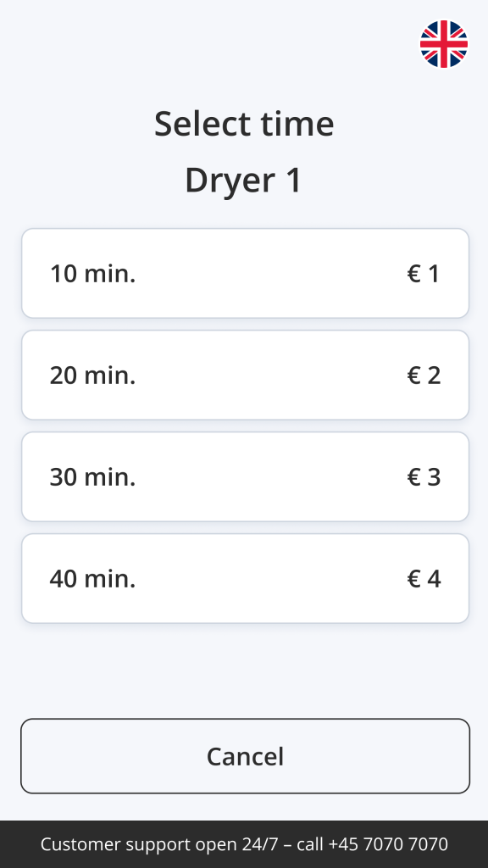This screenshot has width=488, height=868.
Task: Tap the € 3 price label
Action: [x=424, y=477]
